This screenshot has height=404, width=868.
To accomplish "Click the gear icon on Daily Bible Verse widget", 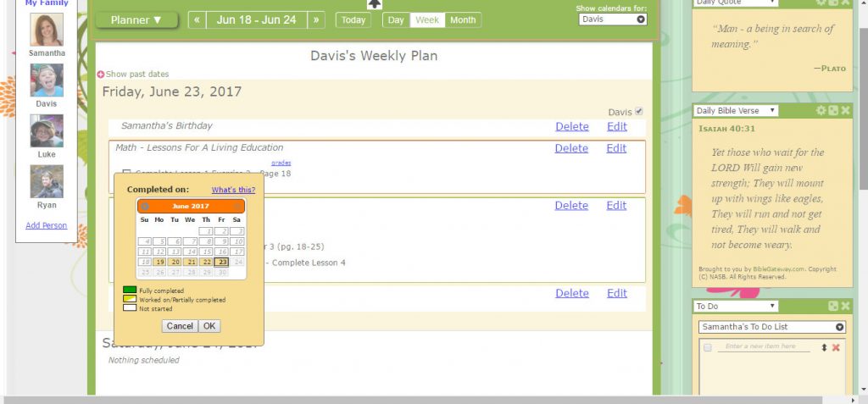I will coord(821,111).
